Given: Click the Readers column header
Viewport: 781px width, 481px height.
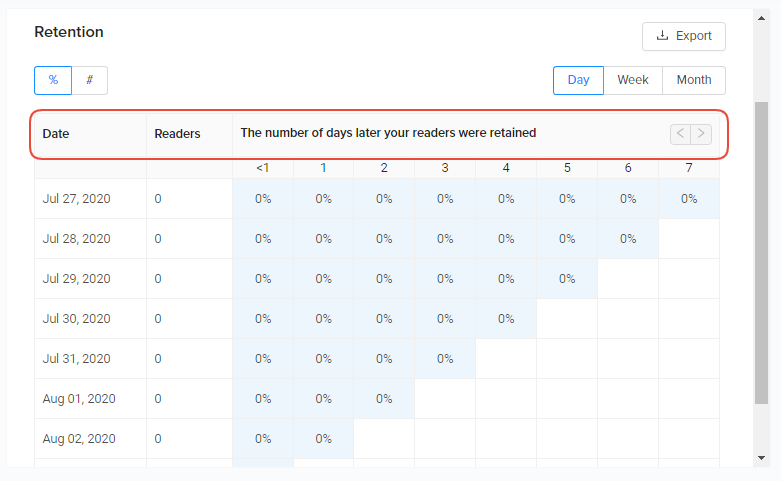Looking at the screenshot, I should coord(177,133).
